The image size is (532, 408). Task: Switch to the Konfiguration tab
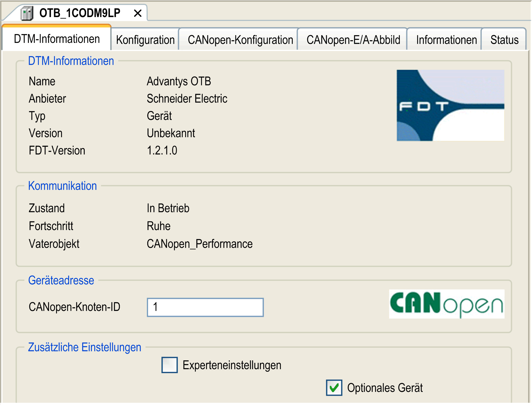click(x=145, y=40)
